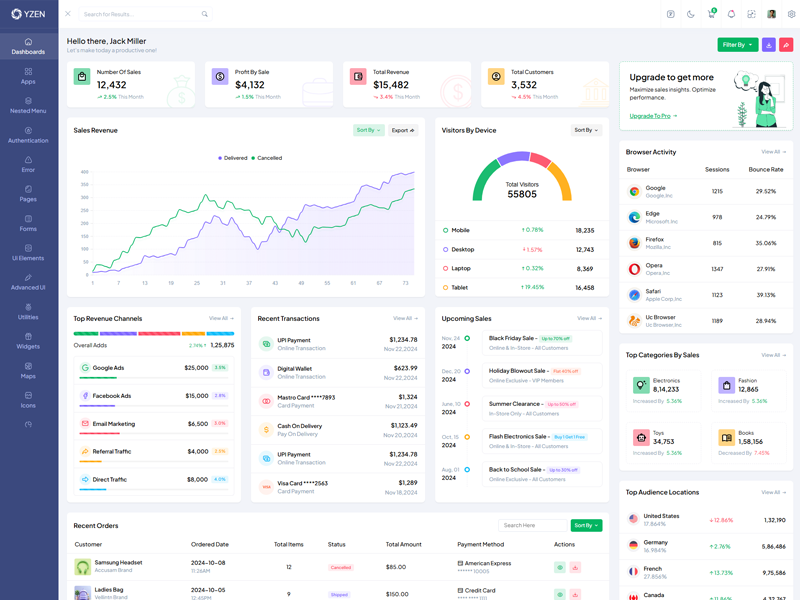Select UI Elements in the sidebar
Screen dimensions: 800x600
click(28, 252)
